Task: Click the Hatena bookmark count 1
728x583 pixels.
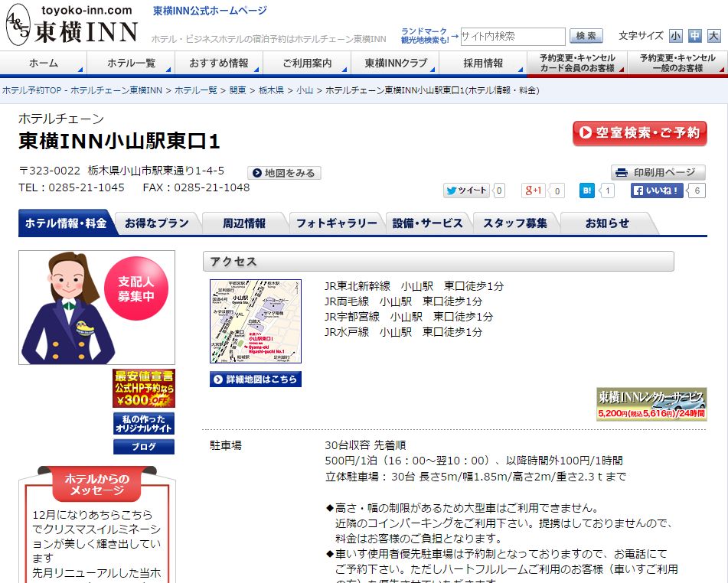Action: click(607, 191)
